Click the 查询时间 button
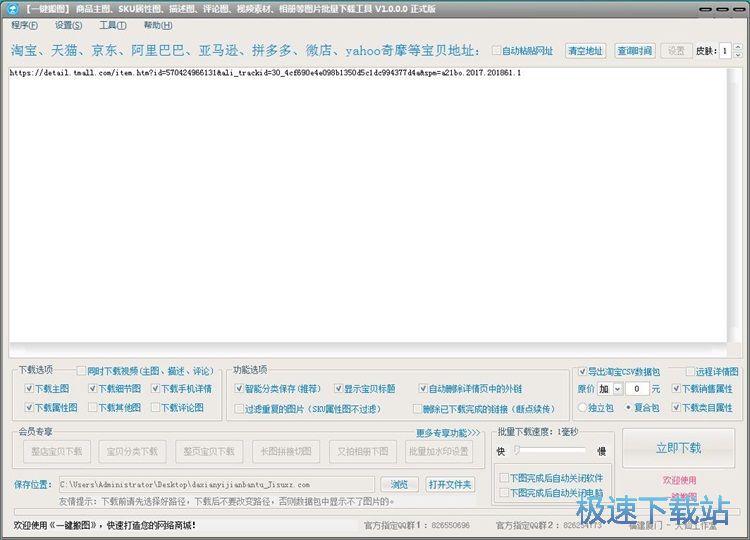Viewport: 750px width, 540px height. [634, 50]
